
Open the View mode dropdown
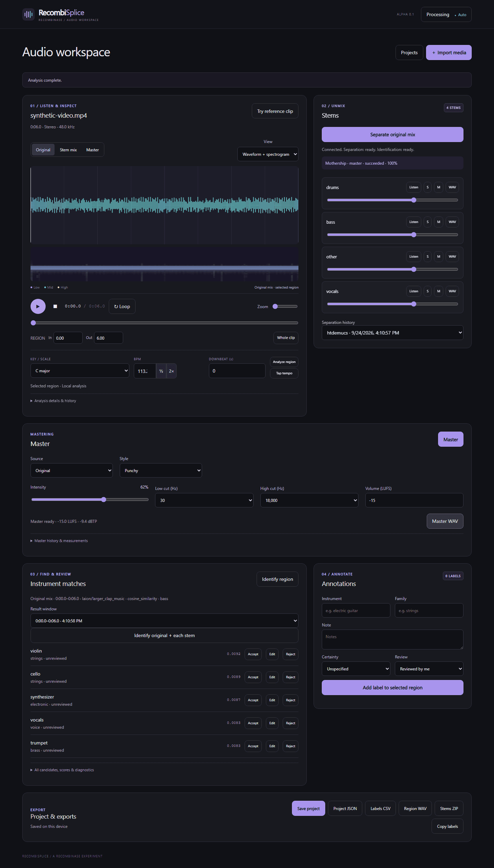point(268,154)
